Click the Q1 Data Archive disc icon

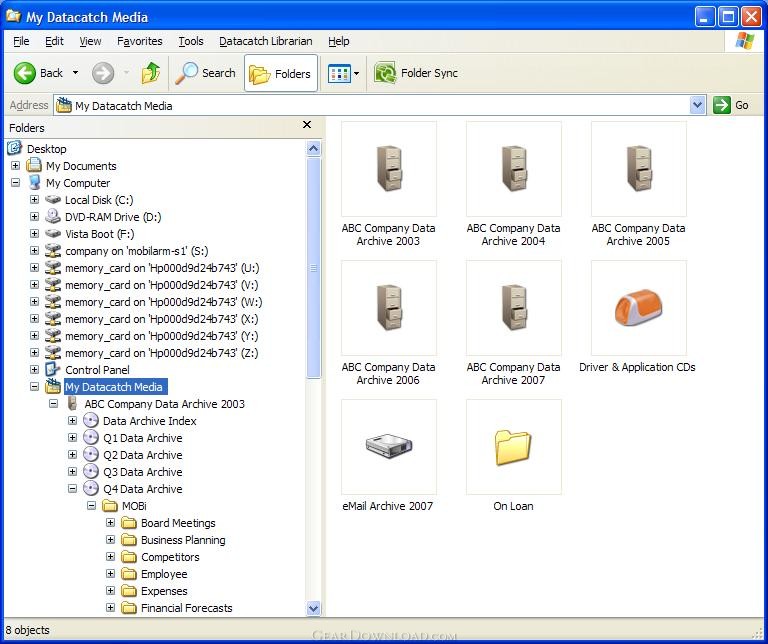91,437
